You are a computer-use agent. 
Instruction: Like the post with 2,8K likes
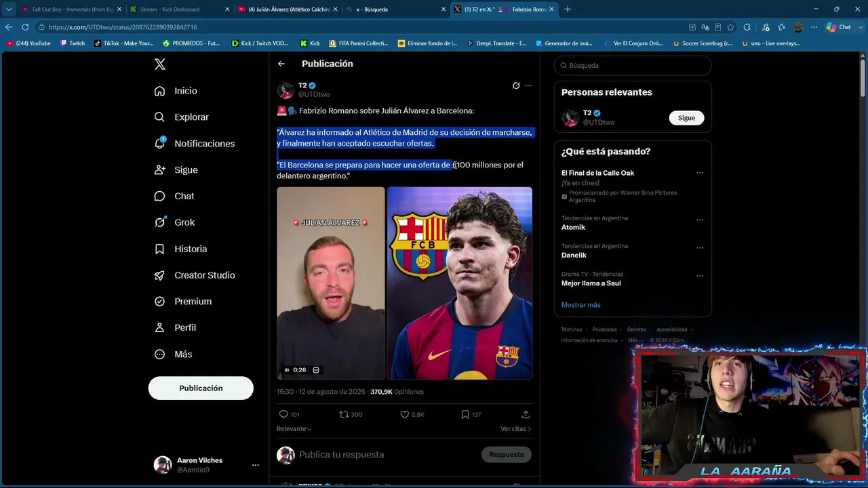(412, 414)
